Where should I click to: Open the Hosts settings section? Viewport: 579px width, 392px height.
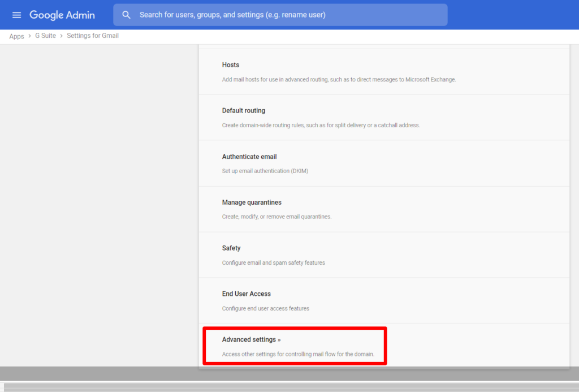click(230, 64)
